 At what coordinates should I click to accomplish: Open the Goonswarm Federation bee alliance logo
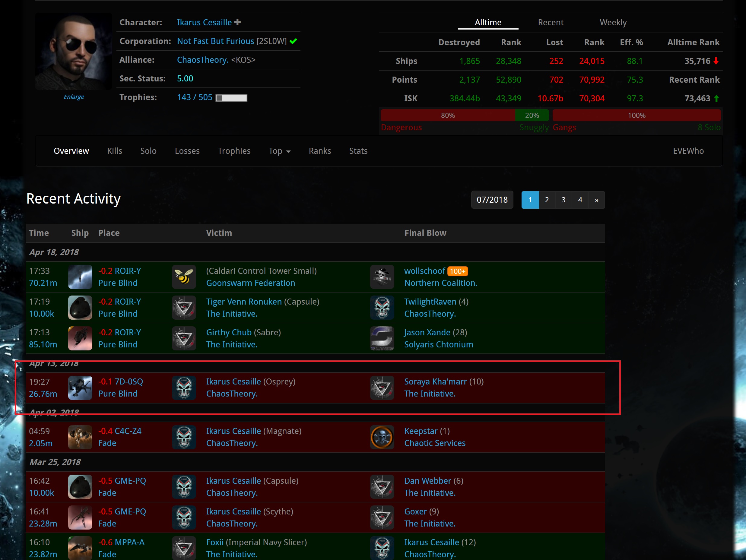click(x=184, y=277)
